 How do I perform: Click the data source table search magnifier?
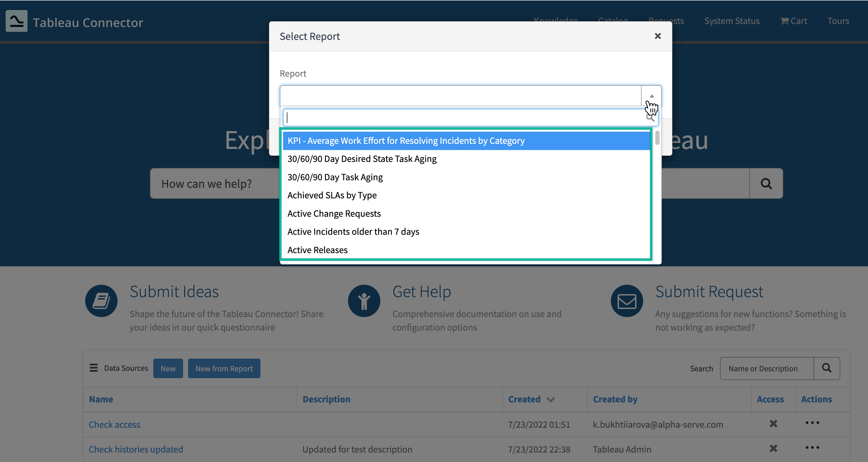point(826,368)
